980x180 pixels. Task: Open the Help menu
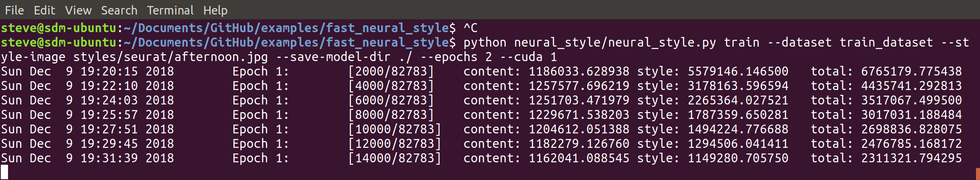(x=215, y=10)
